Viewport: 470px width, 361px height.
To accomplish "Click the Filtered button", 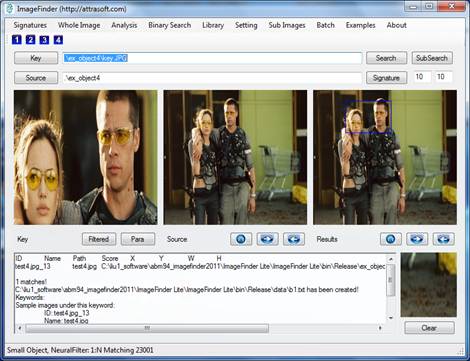I will (x=99, y=239).
